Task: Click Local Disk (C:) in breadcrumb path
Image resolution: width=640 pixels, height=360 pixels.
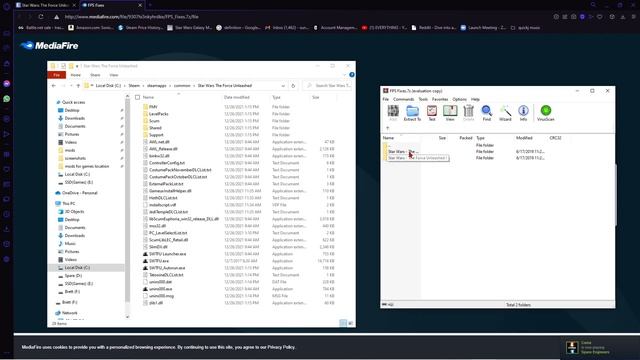Action: pos(108,86)
